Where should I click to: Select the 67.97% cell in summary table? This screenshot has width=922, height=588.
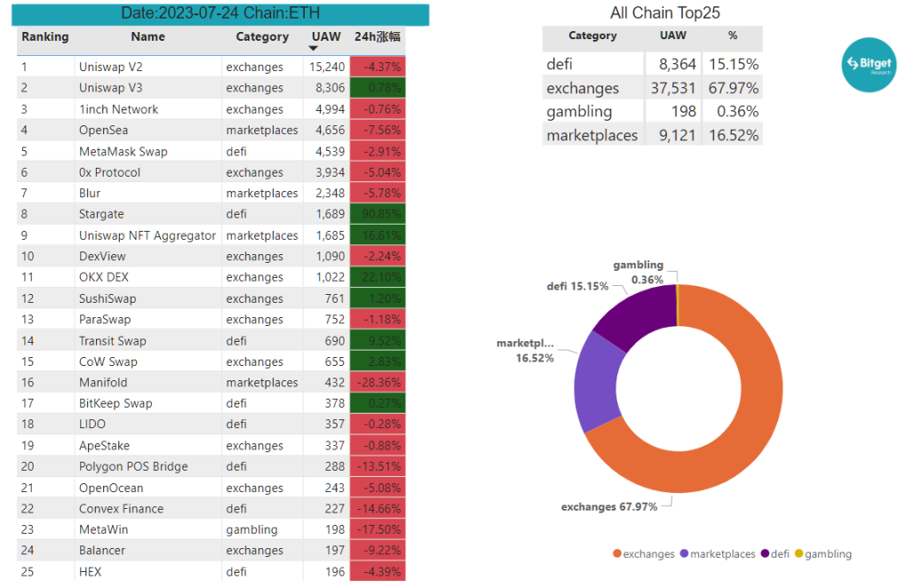point(734,88)
